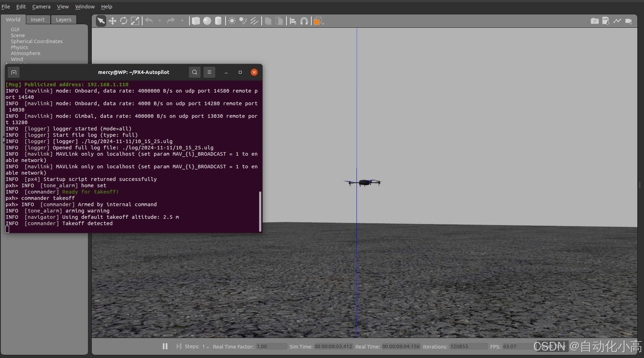Toggle the Snap magnet tool
Screen dimensions: 644x358
click(x=304, y=21)
